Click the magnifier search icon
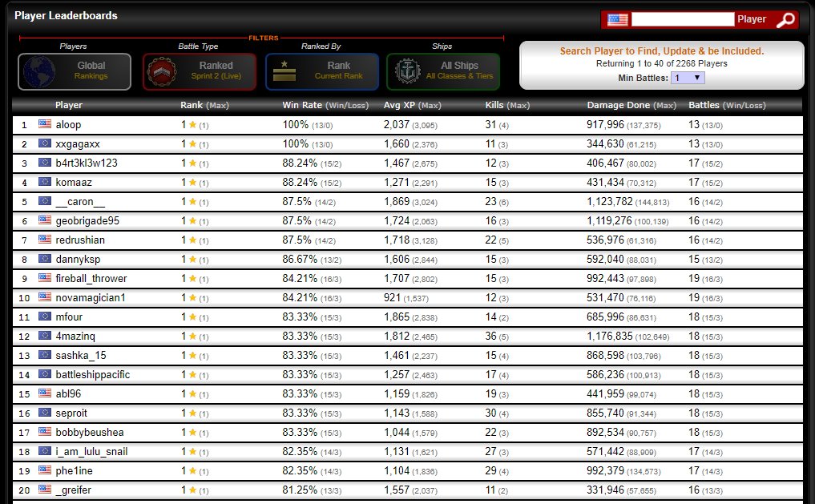This screenshot has height=504, width=815. click(785, 20)
